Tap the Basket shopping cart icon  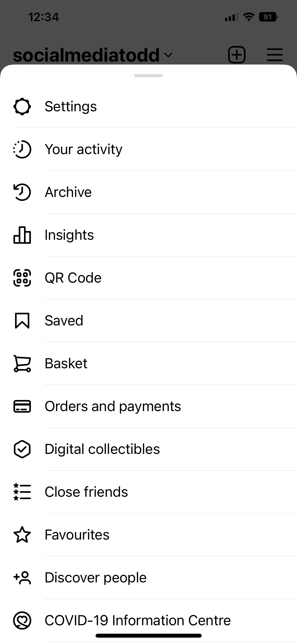pyautogui.click(x=22, y=364)
